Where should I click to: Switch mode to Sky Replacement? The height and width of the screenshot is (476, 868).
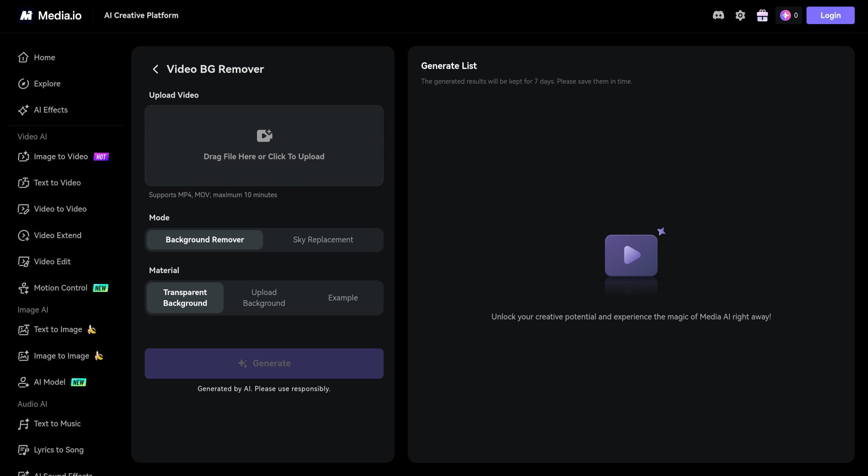[323, 240]
